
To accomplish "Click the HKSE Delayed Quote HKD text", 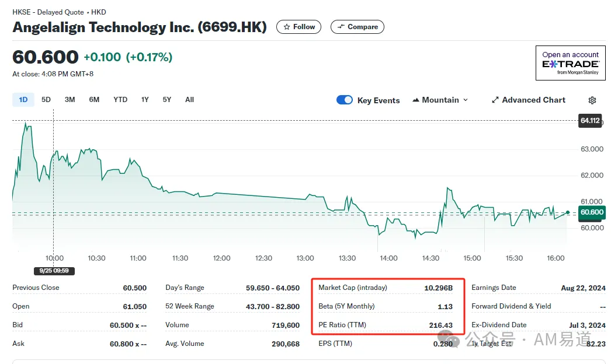I will point(59,12).
